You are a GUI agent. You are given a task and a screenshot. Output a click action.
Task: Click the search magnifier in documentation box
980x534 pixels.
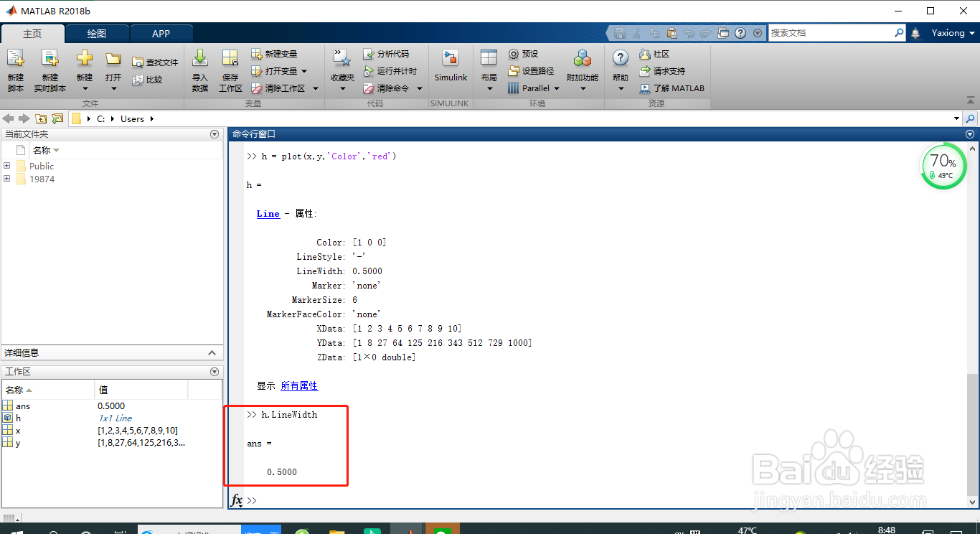coord(899,33)
